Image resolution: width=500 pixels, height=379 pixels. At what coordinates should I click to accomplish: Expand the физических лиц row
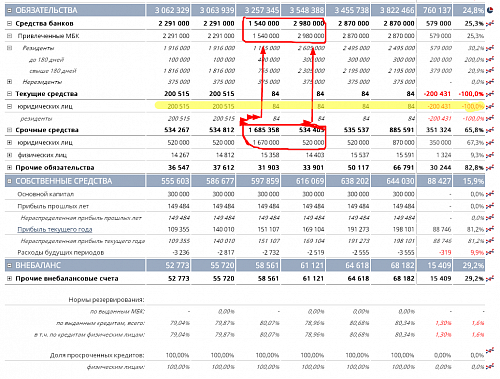9,155
